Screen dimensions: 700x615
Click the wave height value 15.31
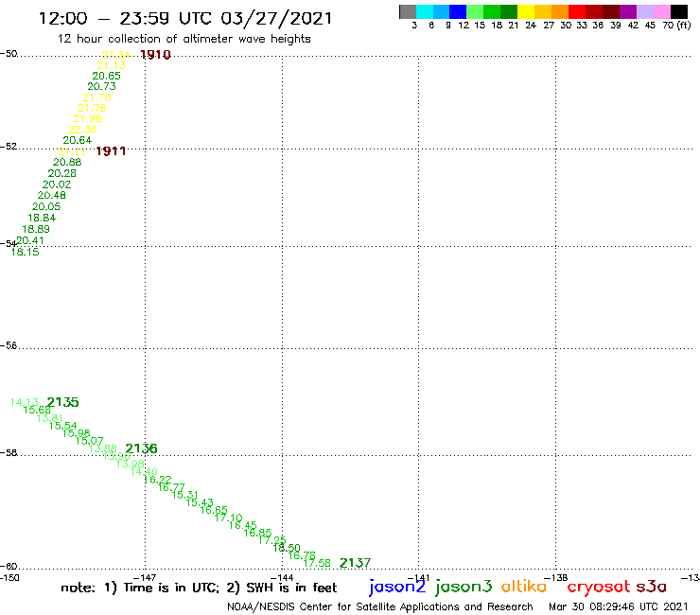(184, 495)
